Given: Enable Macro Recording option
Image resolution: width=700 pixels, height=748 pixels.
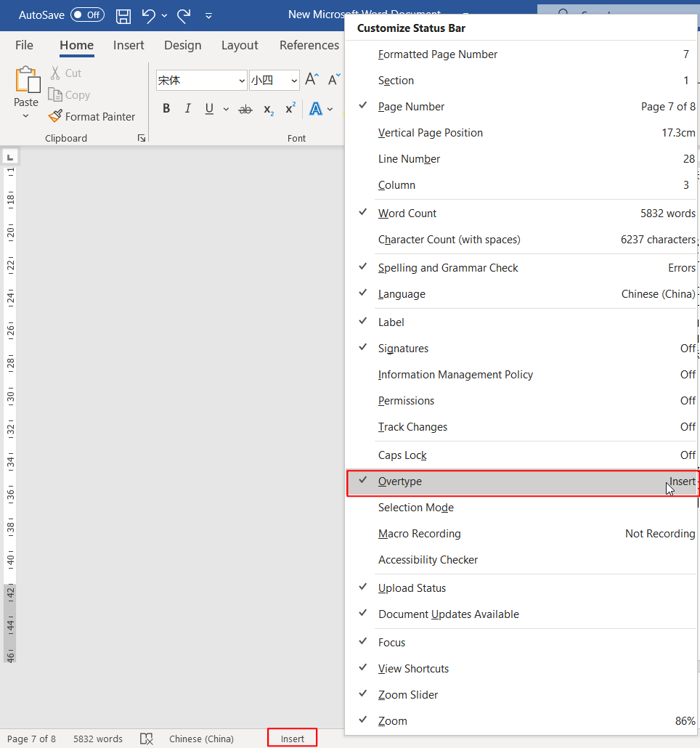Looking at the screenshot, I should pyautogui.click(x=521, y=534).
